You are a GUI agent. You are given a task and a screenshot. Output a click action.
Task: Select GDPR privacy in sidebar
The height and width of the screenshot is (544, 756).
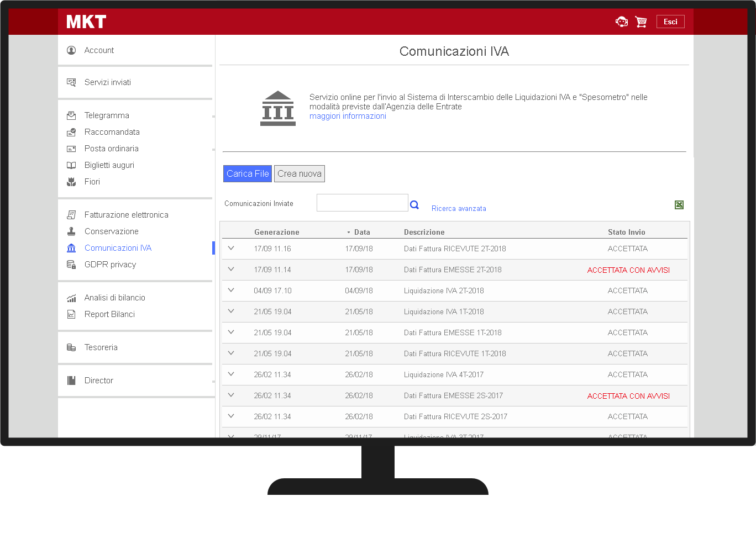click(x=111, y=265)
